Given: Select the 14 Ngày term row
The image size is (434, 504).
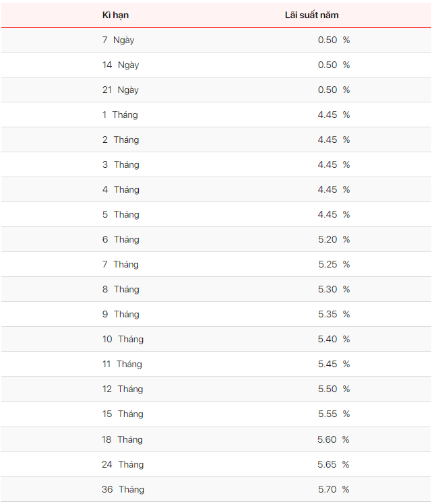Looking at the screenshot, I should [216, 65].
